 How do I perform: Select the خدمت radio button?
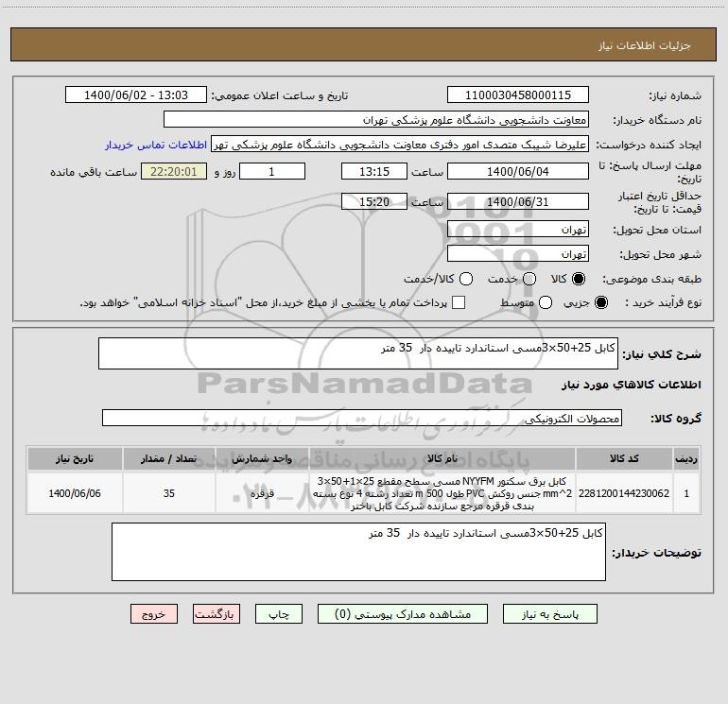point(529,279)
